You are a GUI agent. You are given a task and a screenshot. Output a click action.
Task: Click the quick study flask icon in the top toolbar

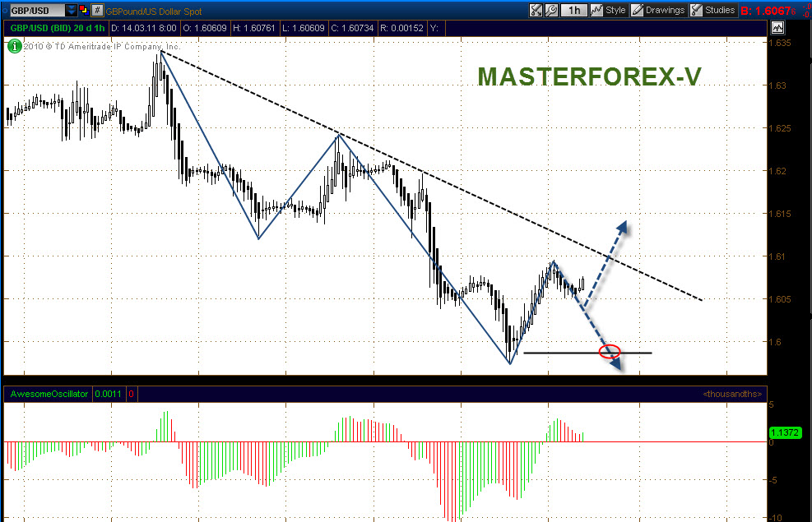coord(536,11)
